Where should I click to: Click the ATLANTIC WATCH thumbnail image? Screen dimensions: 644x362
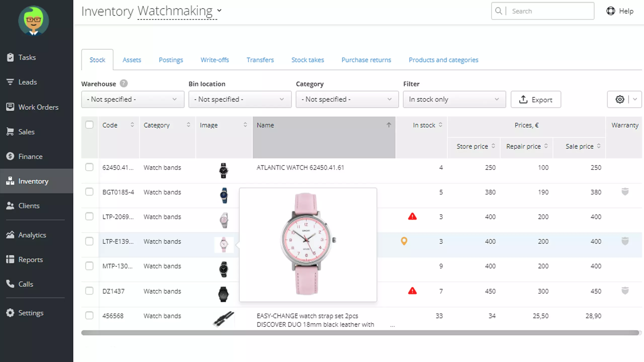(223, 170)
